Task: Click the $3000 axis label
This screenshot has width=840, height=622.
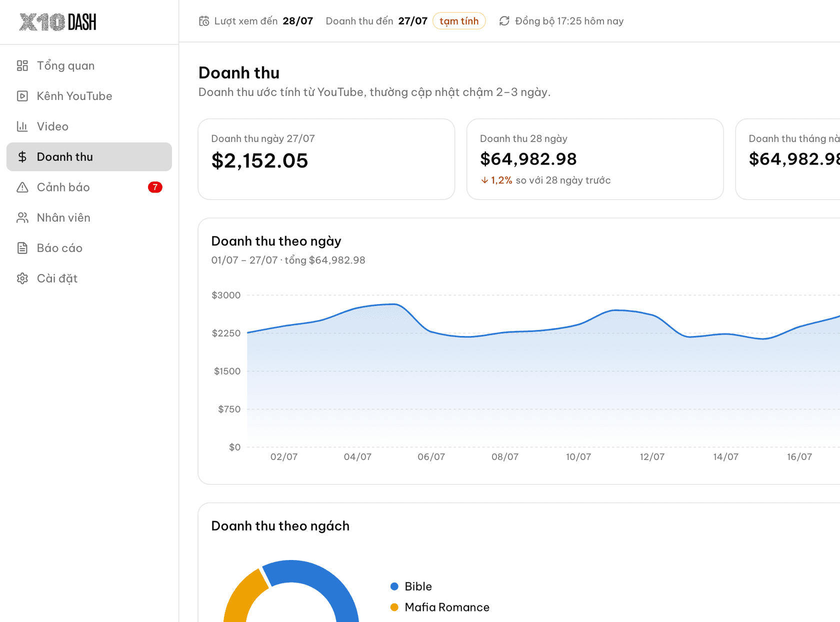Action: click(x=226, y=295)
